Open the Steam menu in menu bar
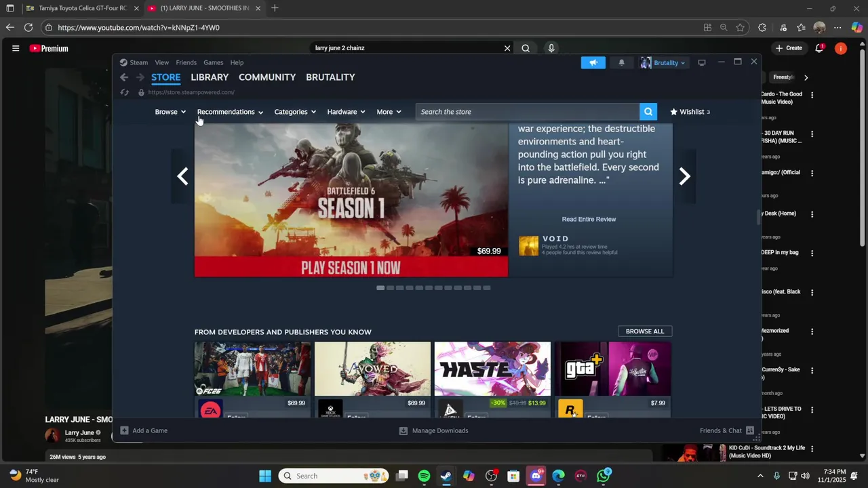 (x=139, y=62)
